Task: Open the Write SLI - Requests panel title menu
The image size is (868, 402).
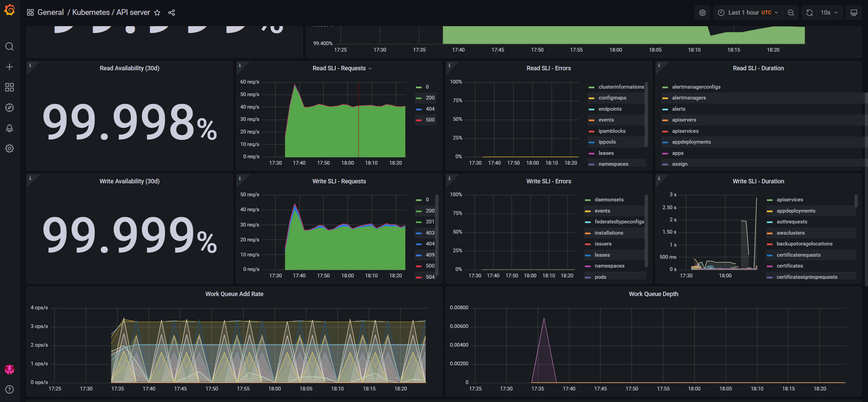Action: point(339,181)
